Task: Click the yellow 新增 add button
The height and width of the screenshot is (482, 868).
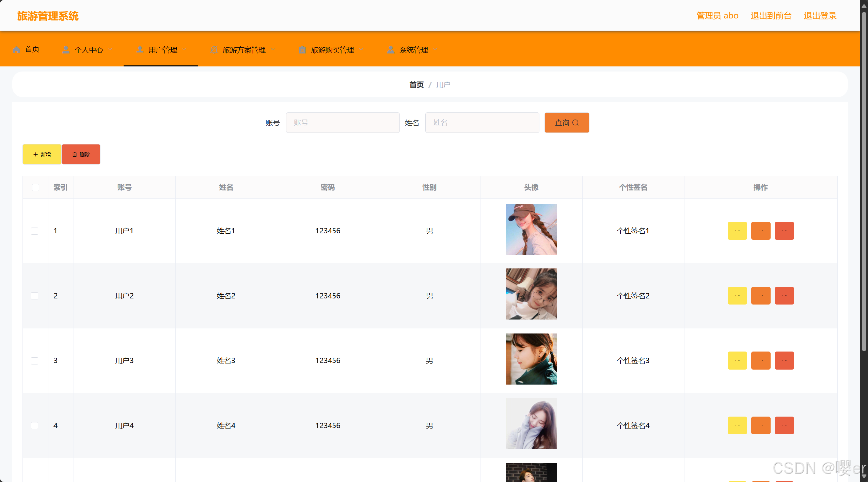Action: 42,154
